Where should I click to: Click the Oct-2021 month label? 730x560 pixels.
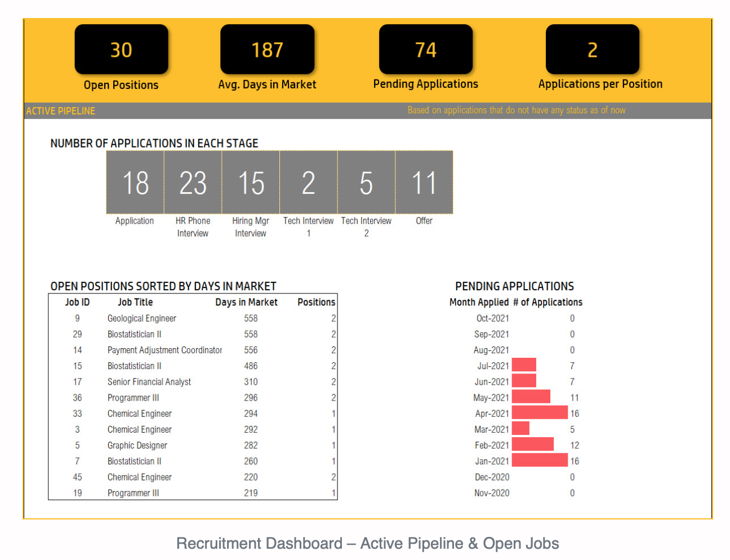click(492, 318)
